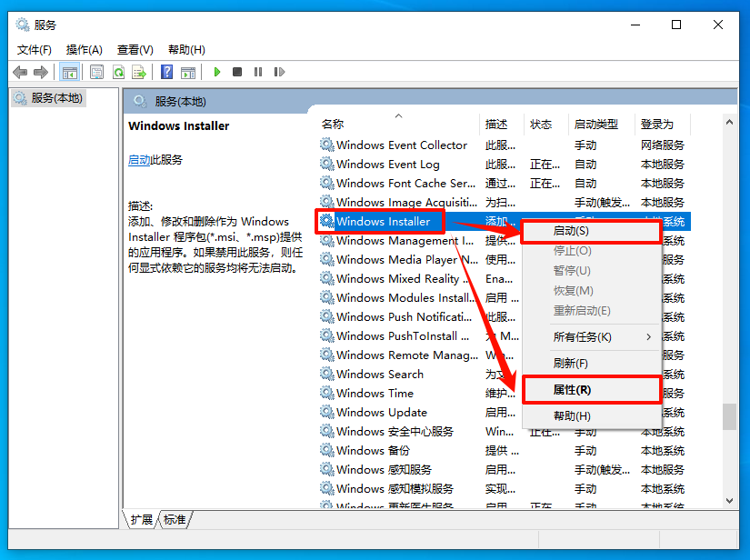
Task: Click the Forward navigation arrow
Action: pyautogui.click(x=39, y=72)
